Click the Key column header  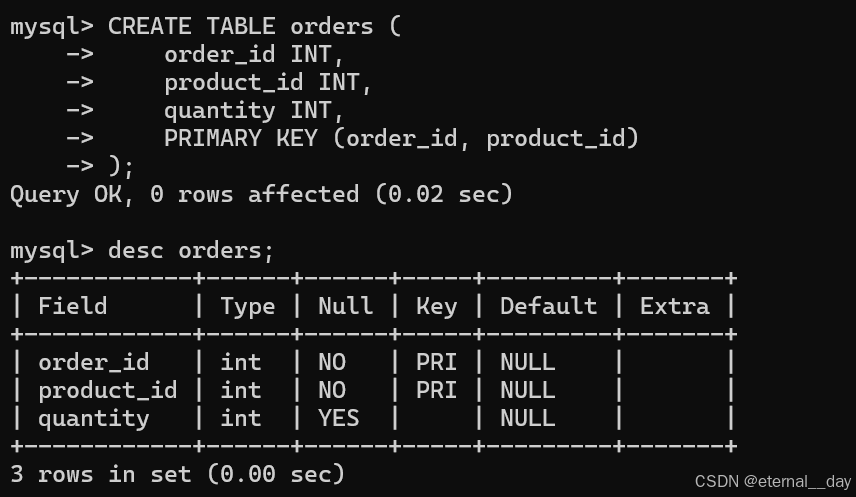point(437,307)
